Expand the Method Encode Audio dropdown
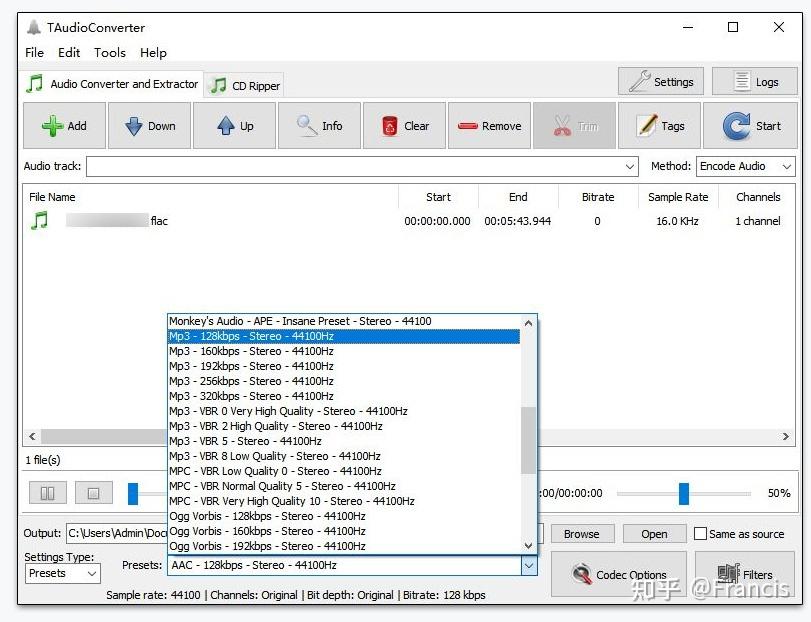The width and height of the screenshot is (811, 622). pos(745,166)
